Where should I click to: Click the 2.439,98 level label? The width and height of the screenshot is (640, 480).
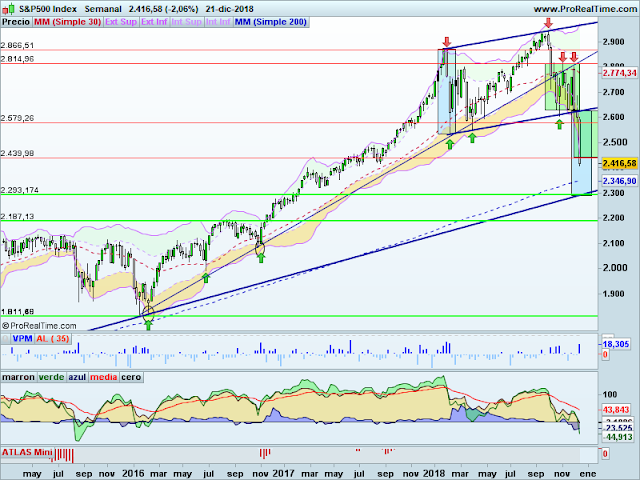(17, 153)
